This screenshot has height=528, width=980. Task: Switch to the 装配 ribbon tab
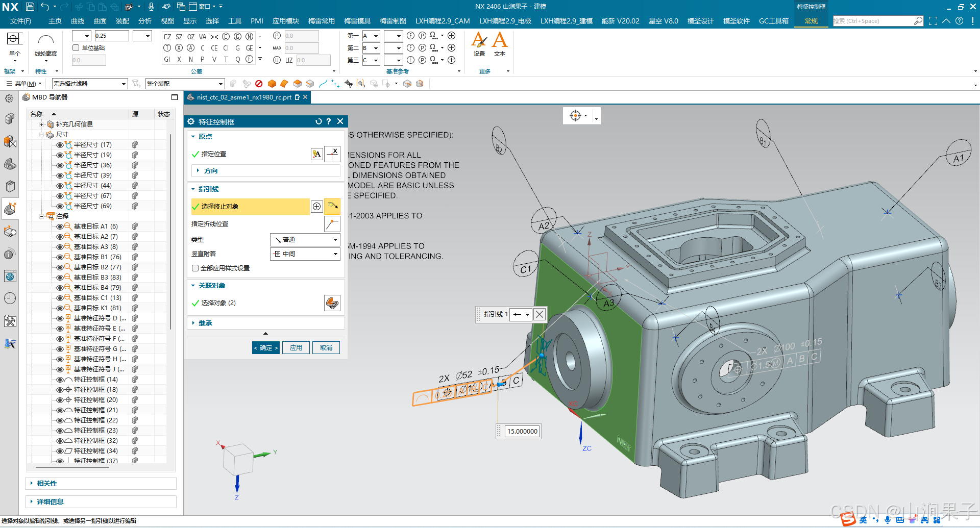[122, 21]
